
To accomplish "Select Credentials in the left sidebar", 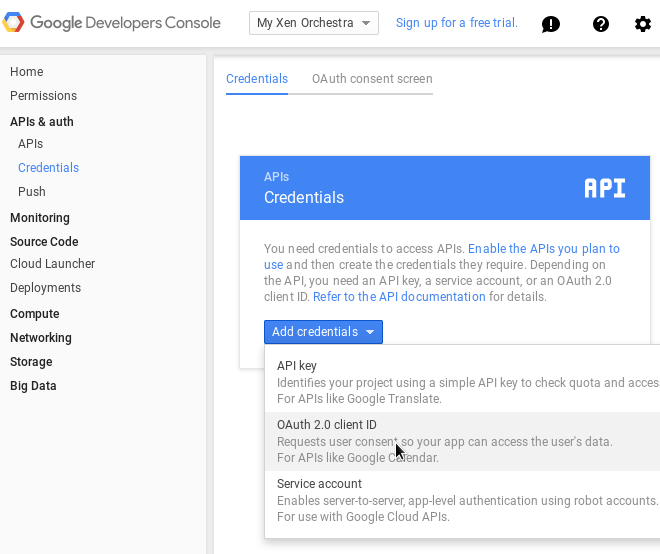I will coord(48,168).
